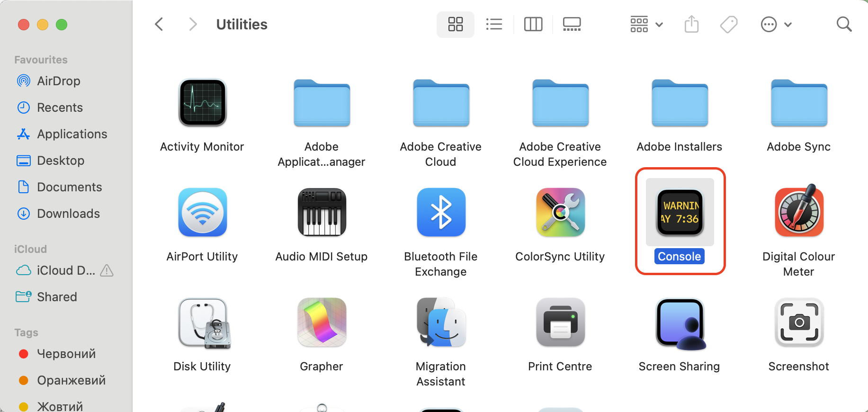Switch to column view mode

533,24
